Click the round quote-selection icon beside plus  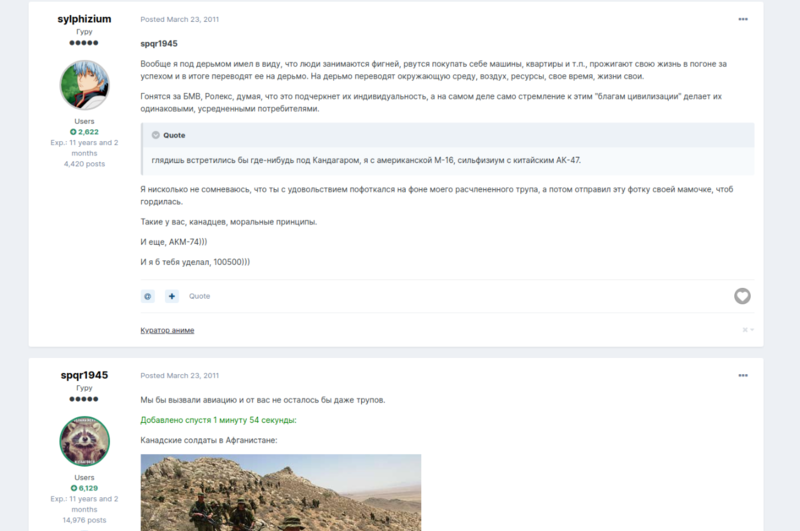(147, 296)
